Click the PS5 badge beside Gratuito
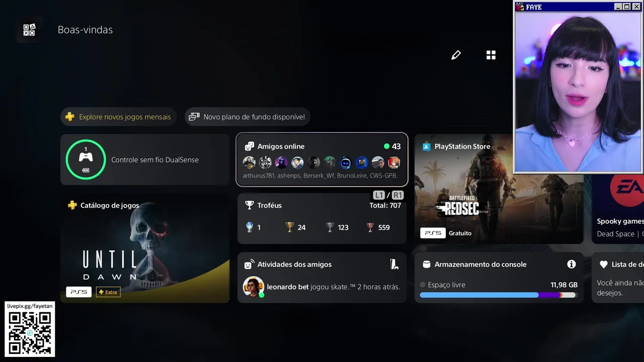This screenshot has height=362, width=644. (433, 233)
